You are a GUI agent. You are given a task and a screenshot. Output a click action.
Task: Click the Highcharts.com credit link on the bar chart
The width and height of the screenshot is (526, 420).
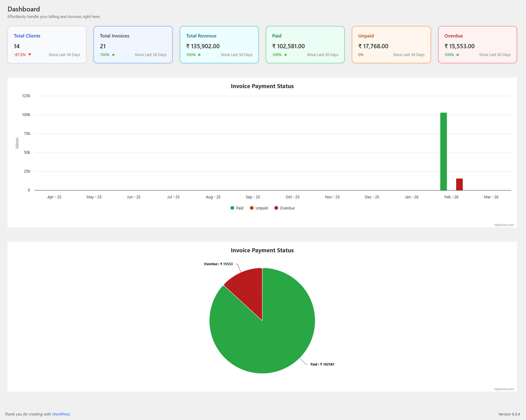click(504, 225)
